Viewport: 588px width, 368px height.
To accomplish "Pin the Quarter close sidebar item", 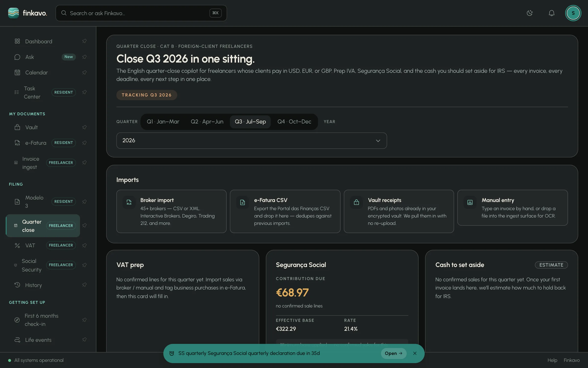I will click(x=84, y=225).
